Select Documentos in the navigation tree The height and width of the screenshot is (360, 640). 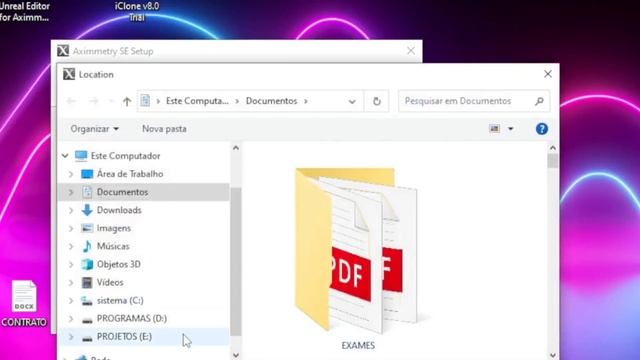pyautogui.click(x=144, y=192)
